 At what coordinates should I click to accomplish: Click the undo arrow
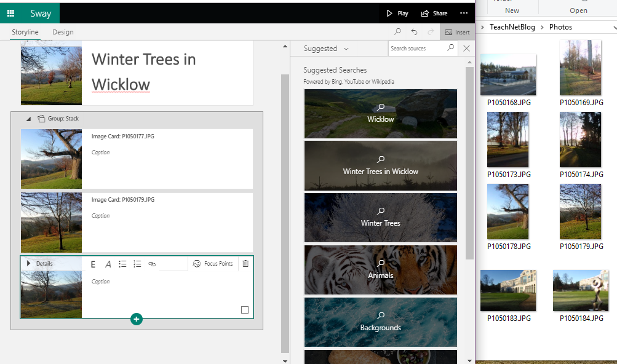coord(415,32)
